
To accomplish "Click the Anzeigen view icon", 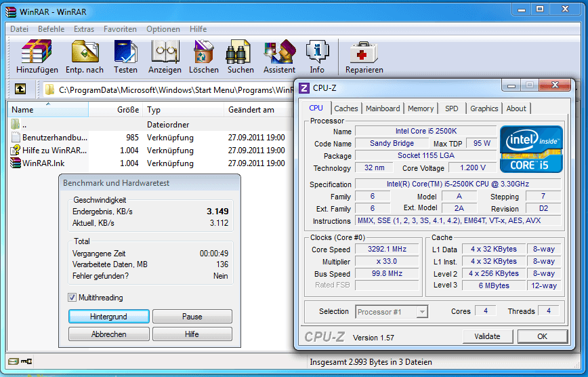I will coord(165,52).
